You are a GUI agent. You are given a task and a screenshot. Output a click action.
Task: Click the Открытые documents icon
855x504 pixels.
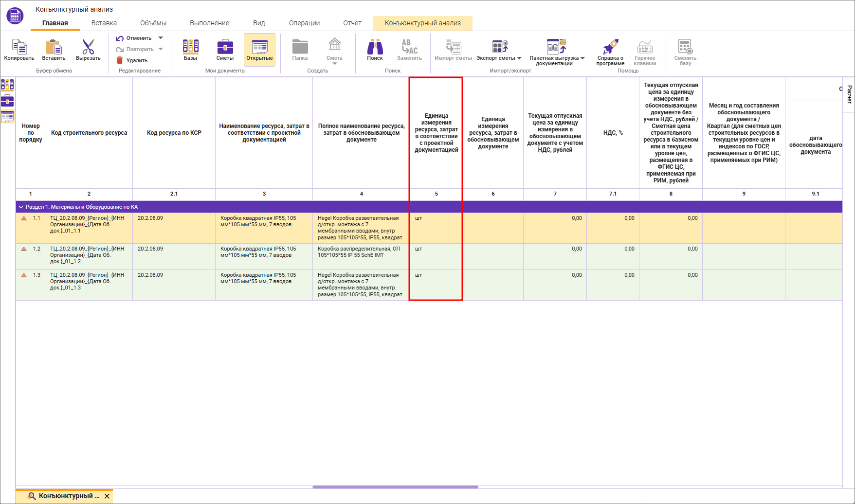tap(259, 47)
